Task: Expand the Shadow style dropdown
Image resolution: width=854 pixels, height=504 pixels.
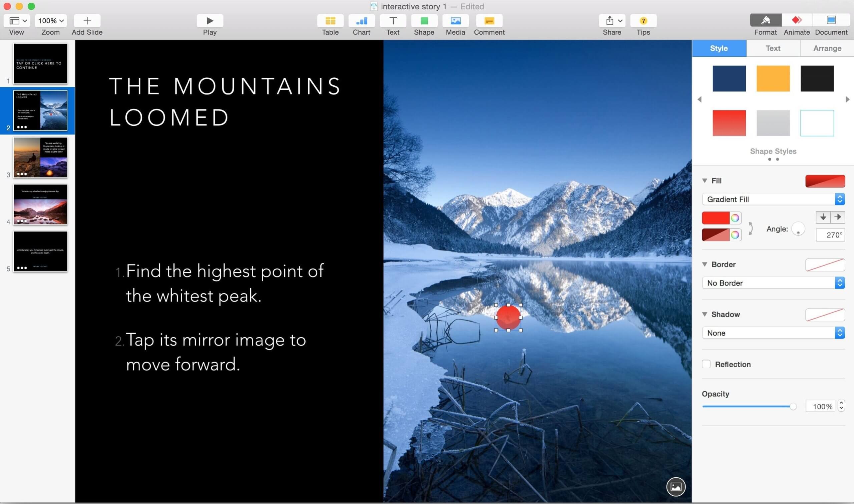Action: click(774, 333)
